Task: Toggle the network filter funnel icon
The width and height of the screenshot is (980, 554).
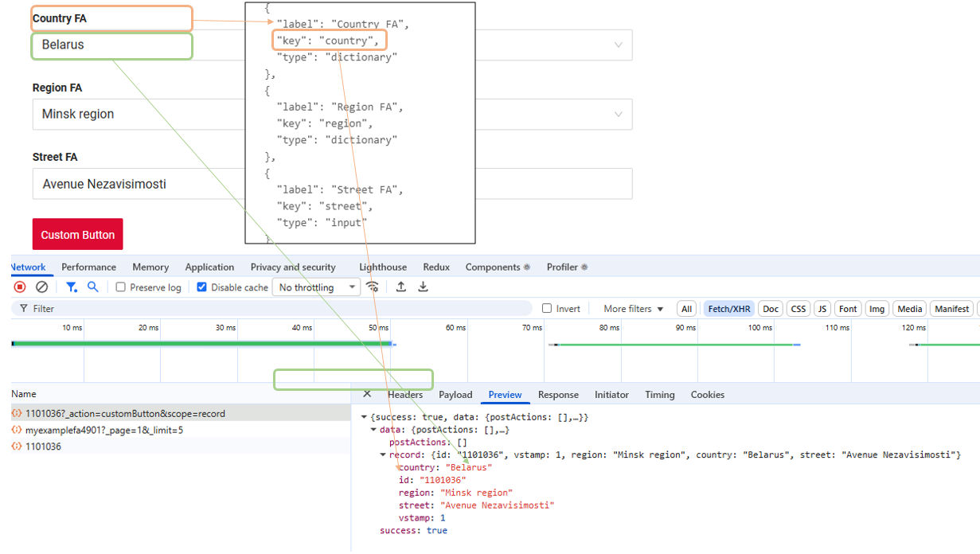Action: coord(71,287)
